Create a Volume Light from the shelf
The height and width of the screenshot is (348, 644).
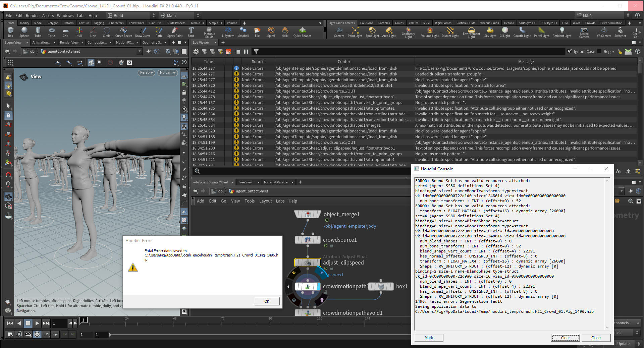pyautogui.click(x=430, y=32)
